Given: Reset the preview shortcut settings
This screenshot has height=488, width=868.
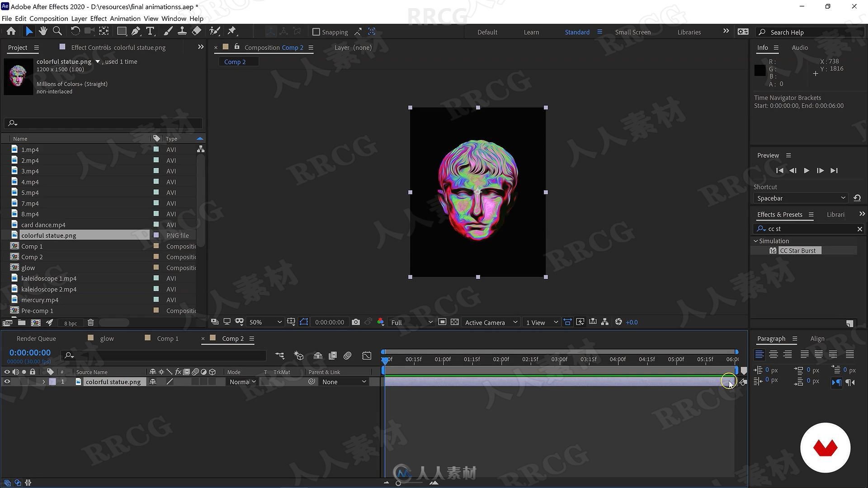Looking at the screenshot, I should 857,198.
